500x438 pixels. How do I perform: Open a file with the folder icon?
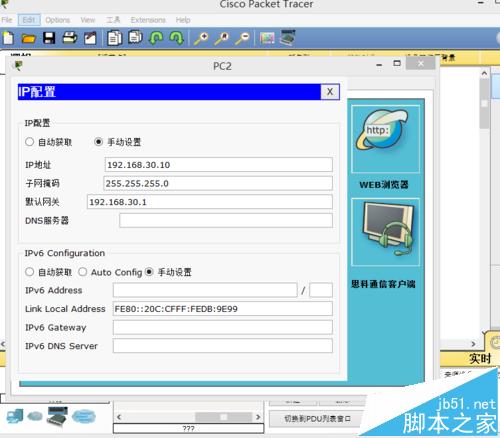coord(29,39)
